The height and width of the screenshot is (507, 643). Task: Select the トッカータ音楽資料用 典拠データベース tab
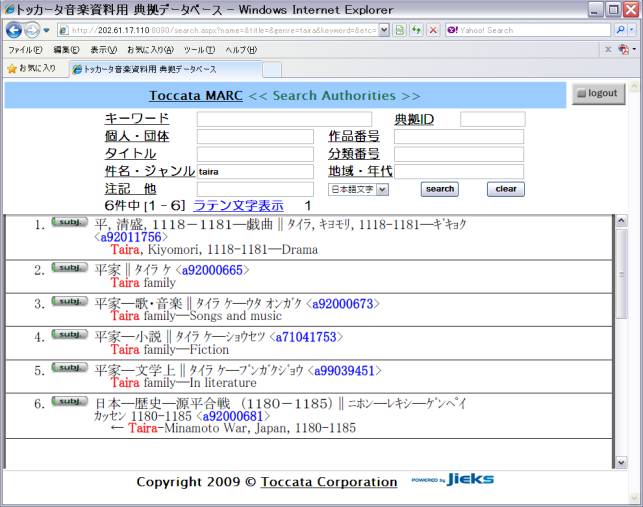[x=166, y=69]
